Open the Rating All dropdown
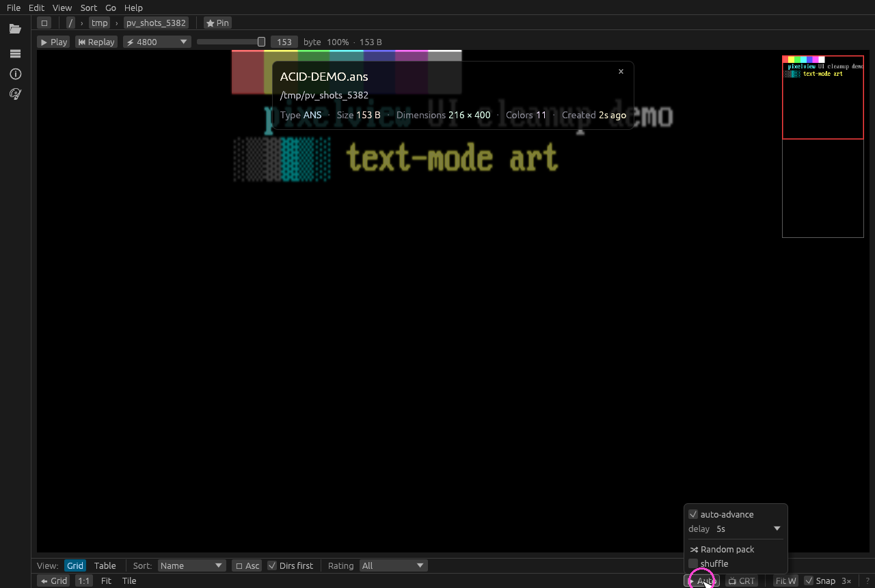875x588 pixels. [393, 566]
